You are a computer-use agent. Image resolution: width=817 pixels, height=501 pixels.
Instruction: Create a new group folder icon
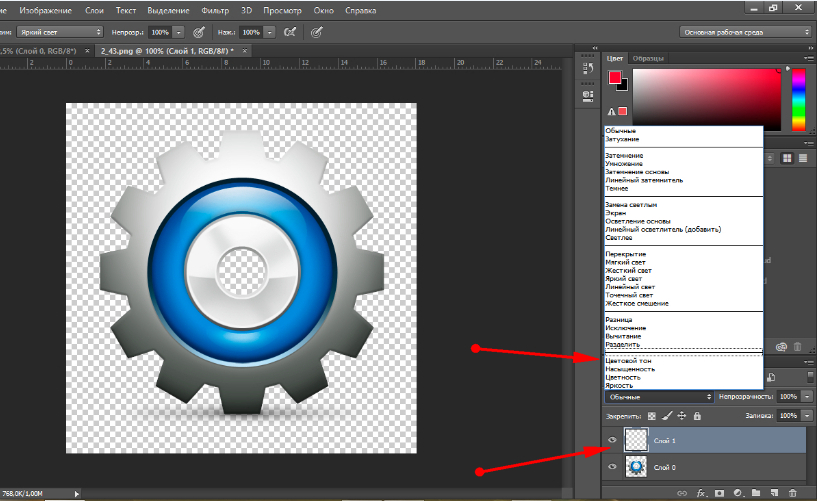pos(756,493)
